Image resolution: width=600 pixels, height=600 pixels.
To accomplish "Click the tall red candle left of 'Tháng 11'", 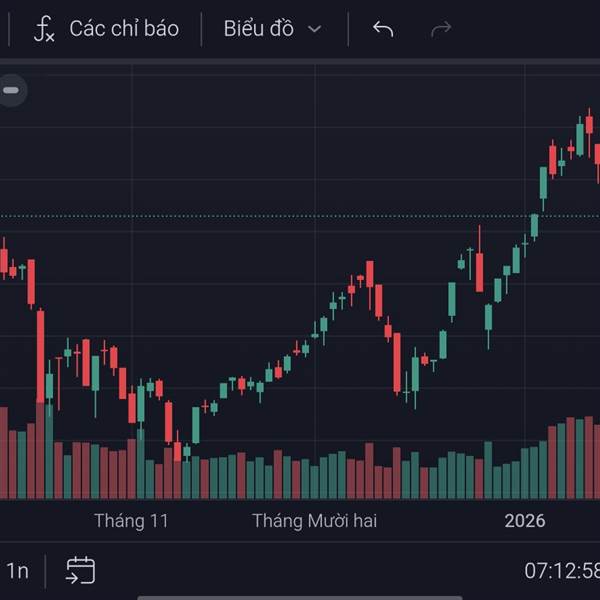I will [41, 355].
